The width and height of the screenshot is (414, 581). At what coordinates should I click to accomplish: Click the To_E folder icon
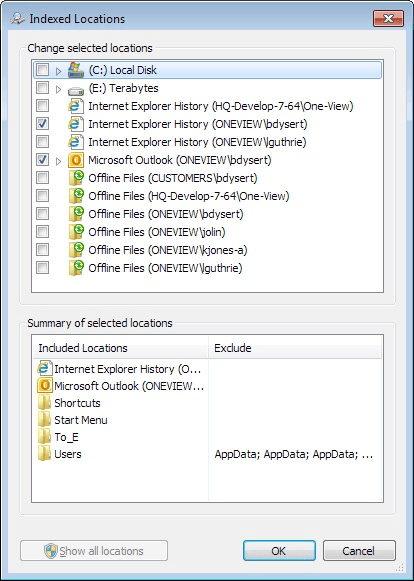pyautogui.click(x=44, y=437)
